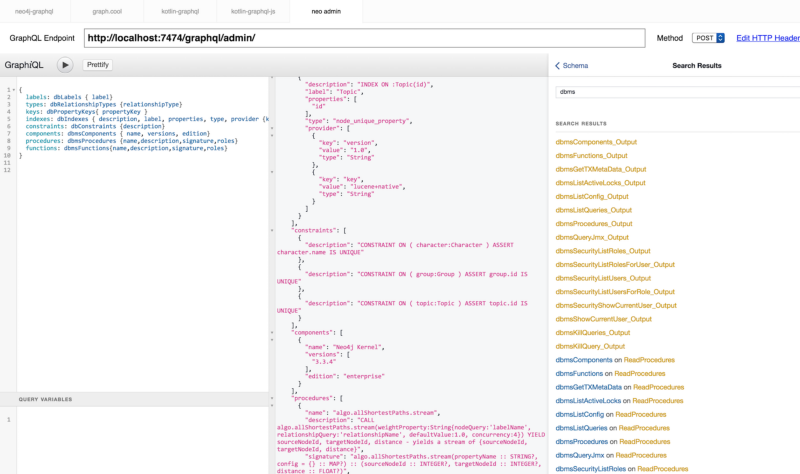This screenshot has width=800, height=474.
Task: Fold the "procedures" array in results
Action: click(x=273, y=398)
